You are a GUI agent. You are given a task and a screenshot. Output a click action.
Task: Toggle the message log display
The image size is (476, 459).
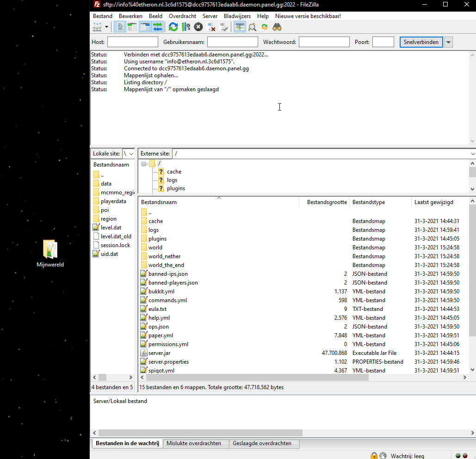click(120, 27)
